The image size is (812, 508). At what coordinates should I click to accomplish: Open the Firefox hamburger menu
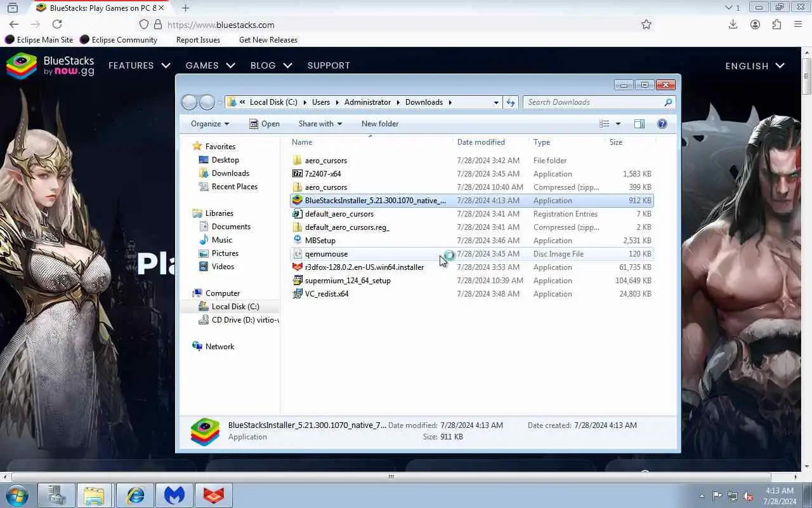pos(798,24)
